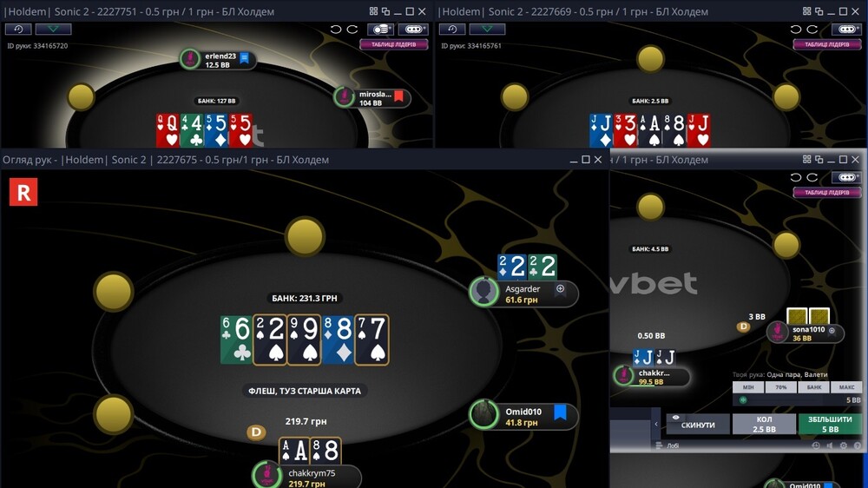
Task: Click the blue note flag next to erlend23
Action: click(x=245, y=59)
